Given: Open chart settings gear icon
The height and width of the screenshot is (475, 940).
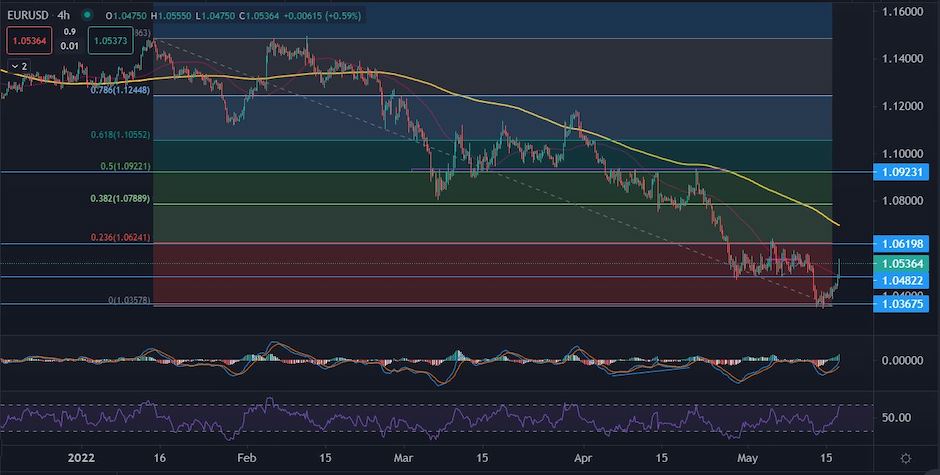Looking at the screenshot, I should [906, 458].
